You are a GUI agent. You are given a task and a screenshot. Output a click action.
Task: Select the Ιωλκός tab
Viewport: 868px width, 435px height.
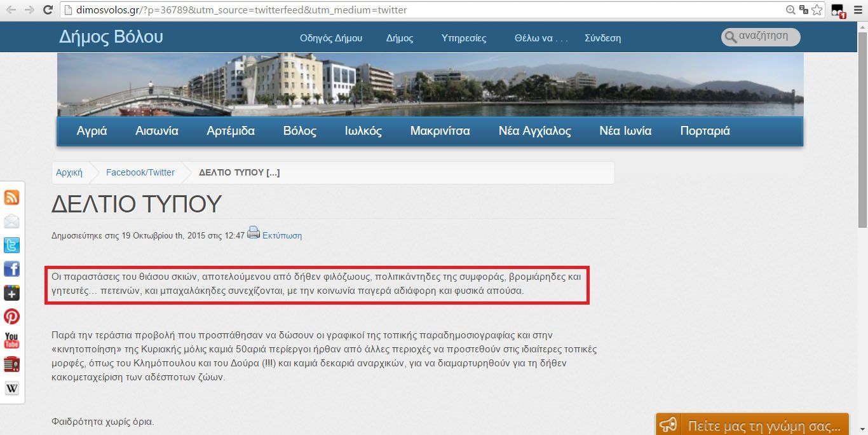363,131
